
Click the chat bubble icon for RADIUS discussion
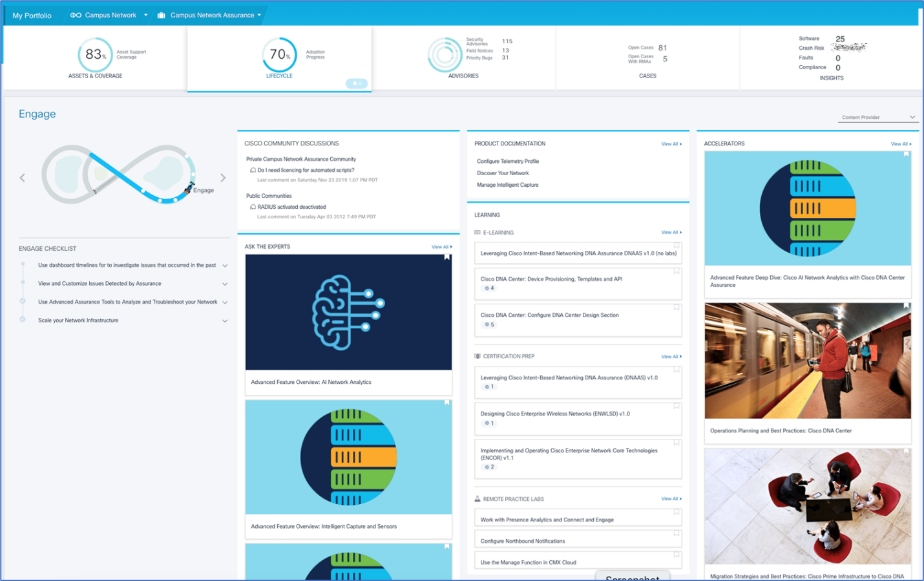click(253, 207)
